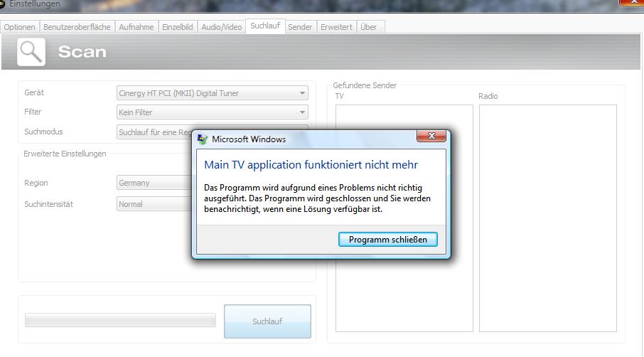644x357 pixels.
Task: Select the Suchlauf tab
Action: coord(265,26)
